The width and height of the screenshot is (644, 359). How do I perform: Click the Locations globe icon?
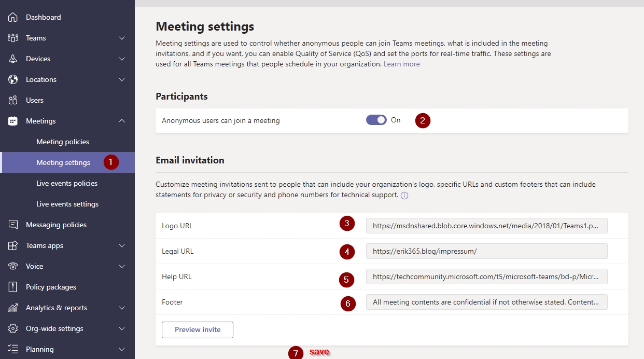click(13, 79)
